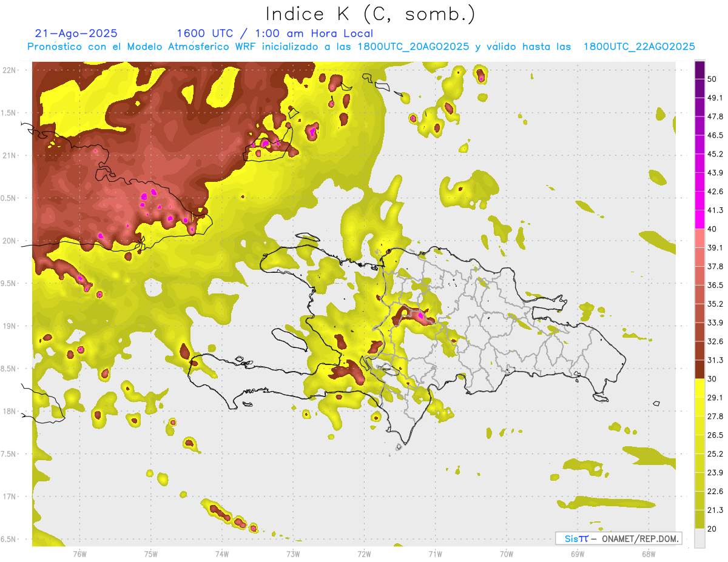The height and width of the screenshot is (562, 728).
Task: Click the colorbar value "26.5"
Action: [715, 435]
